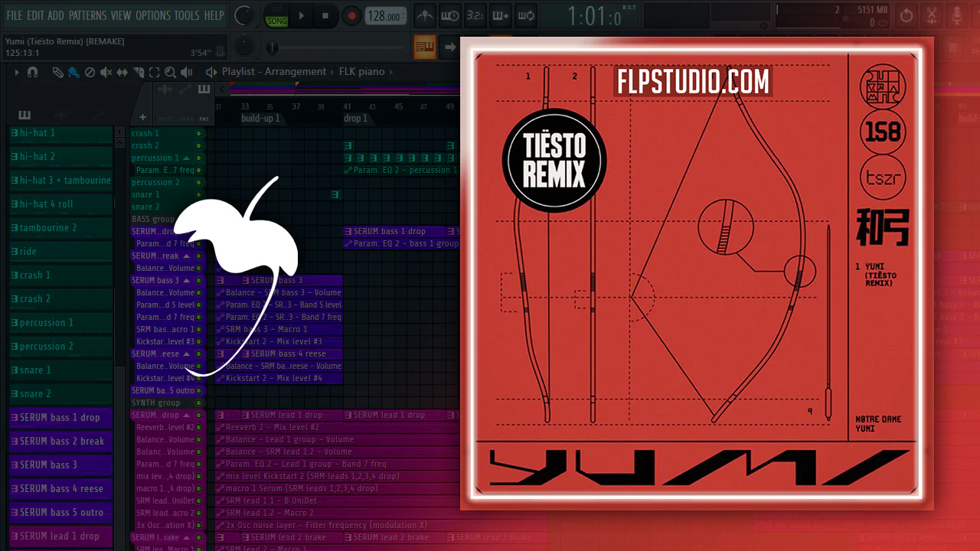
Task: Switch between Pattern and Song mode
Action: click(276, 16)
